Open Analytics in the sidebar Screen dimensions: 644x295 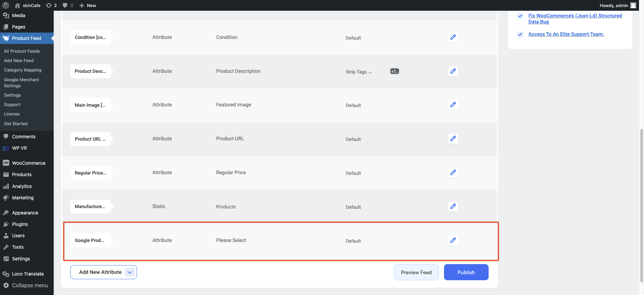[x=27, y=186]
